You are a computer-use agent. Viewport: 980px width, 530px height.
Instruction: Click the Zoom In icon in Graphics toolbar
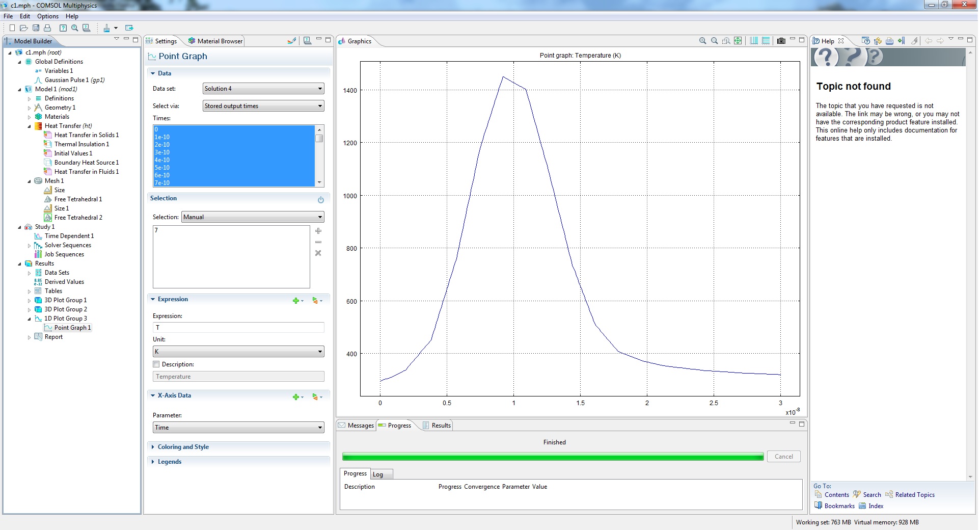(x=702, y=41)
